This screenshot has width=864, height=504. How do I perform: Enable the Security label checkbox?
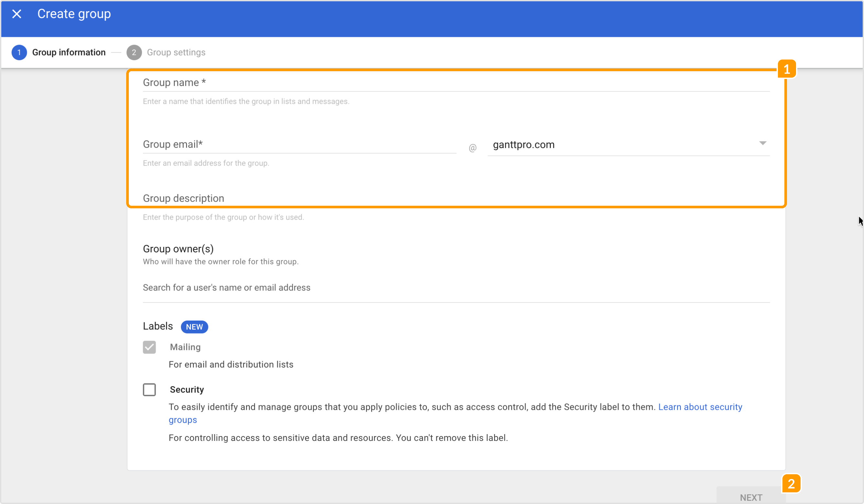[x=149, y=390]
